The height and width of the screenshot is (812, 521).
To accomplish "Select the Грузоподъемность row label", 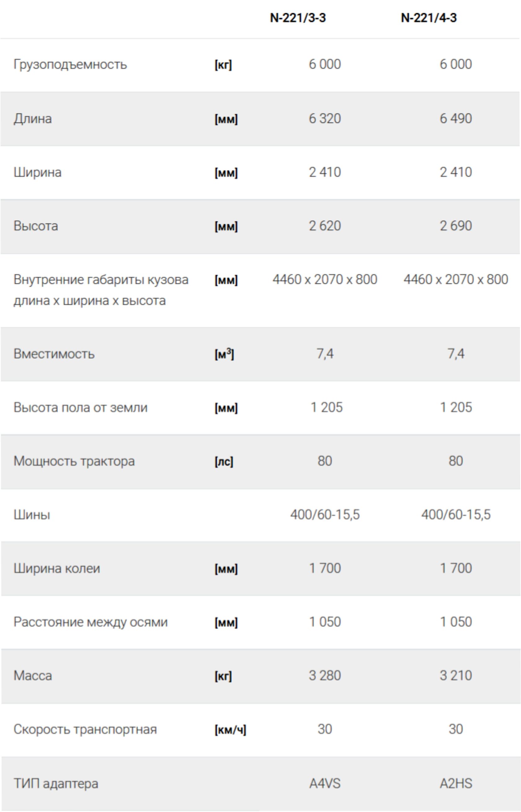I will 70,64.
